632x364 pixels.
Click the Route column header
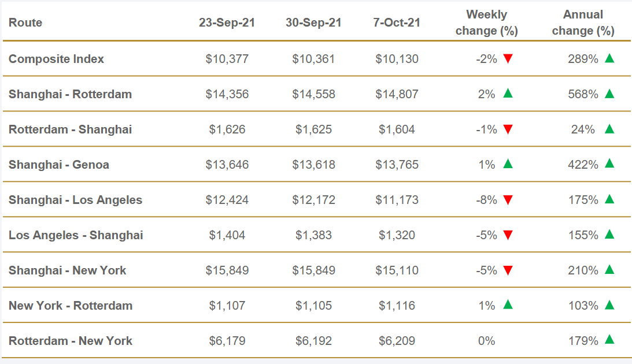pos(25,23)
